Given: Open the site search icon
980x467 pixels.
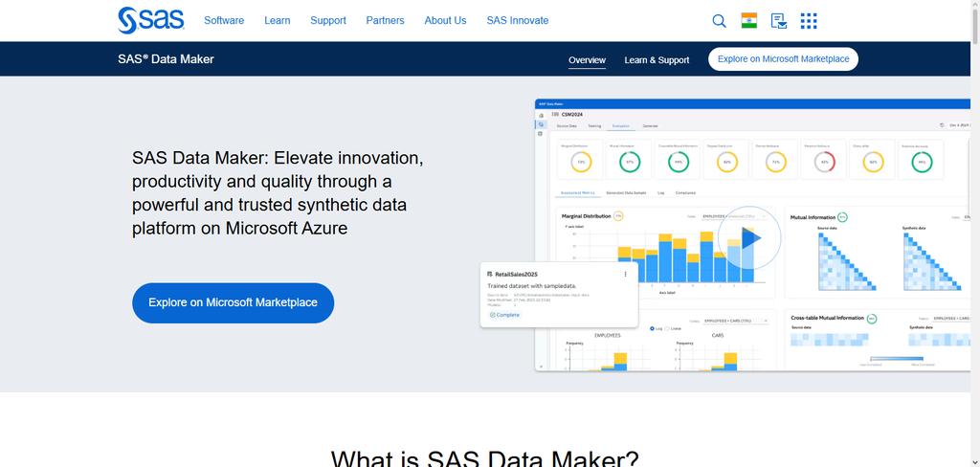Looking at the screenshot, I should coord(719,21).
